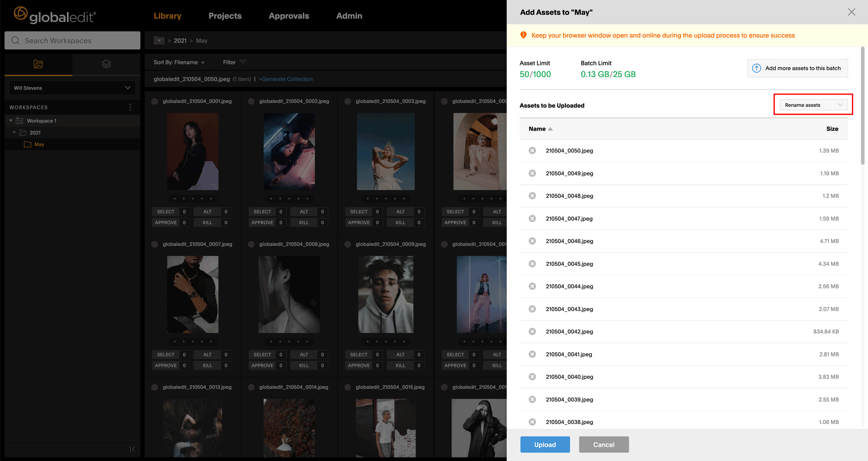This screenshot has width=868, height=461.
Task: Select checkbox for globaledit_210504_0013.jpeg
Action: [155, 387]
